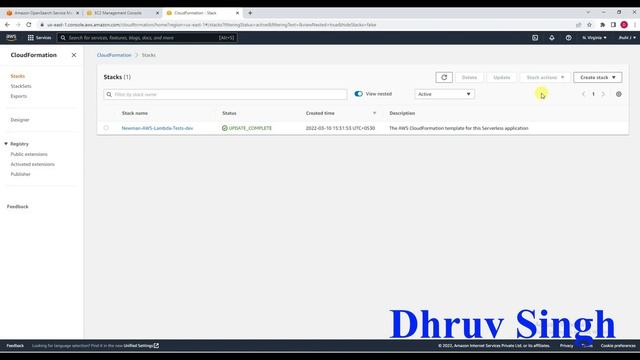Select page number 1 in pagination
Screen dimensions: 640x360
coord(593,94)
